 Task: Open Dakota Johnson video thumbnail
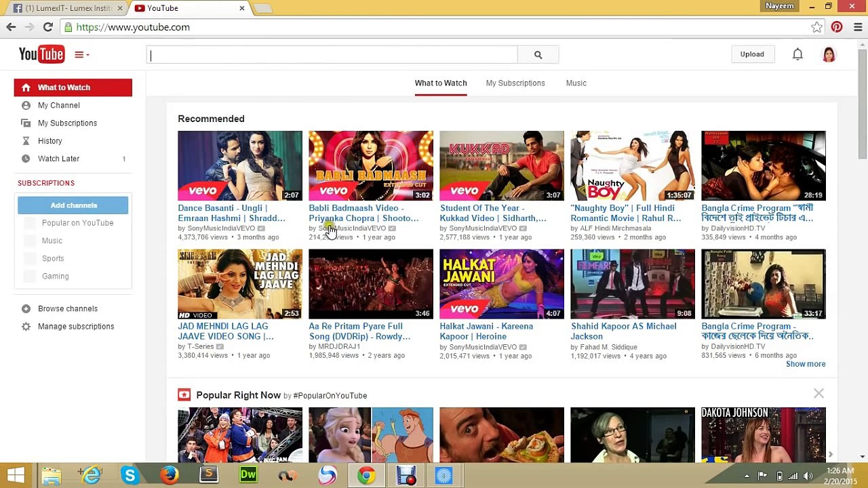764,434
